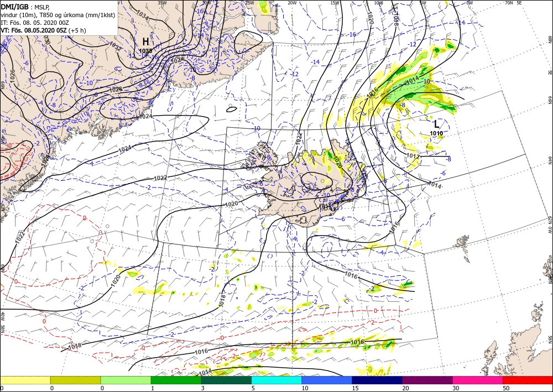Click legend value '3' on the scale
This screenshot has height=392, width=553.
203,388
